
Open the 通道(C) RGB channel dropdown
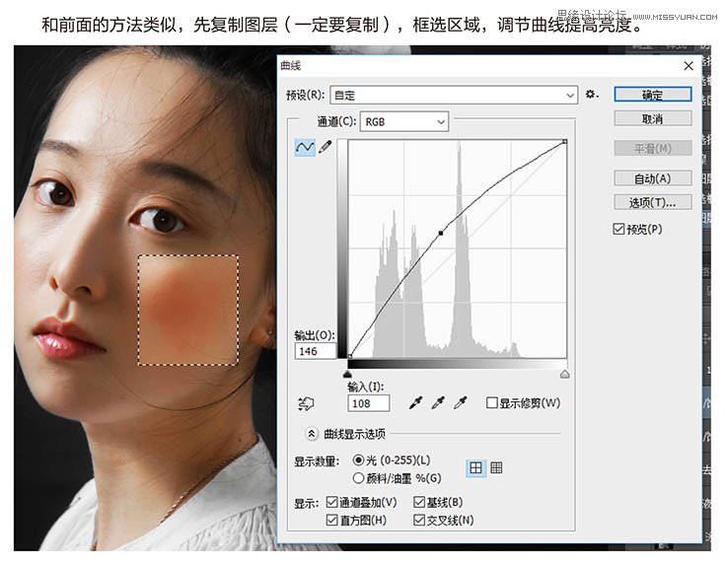tap(403, 121)
